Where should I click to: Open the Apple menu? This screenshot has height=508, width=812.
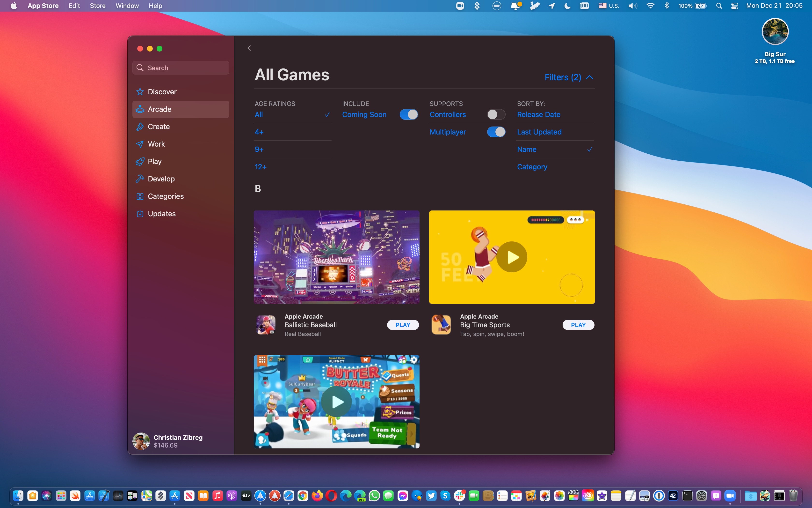click(14, 6)
